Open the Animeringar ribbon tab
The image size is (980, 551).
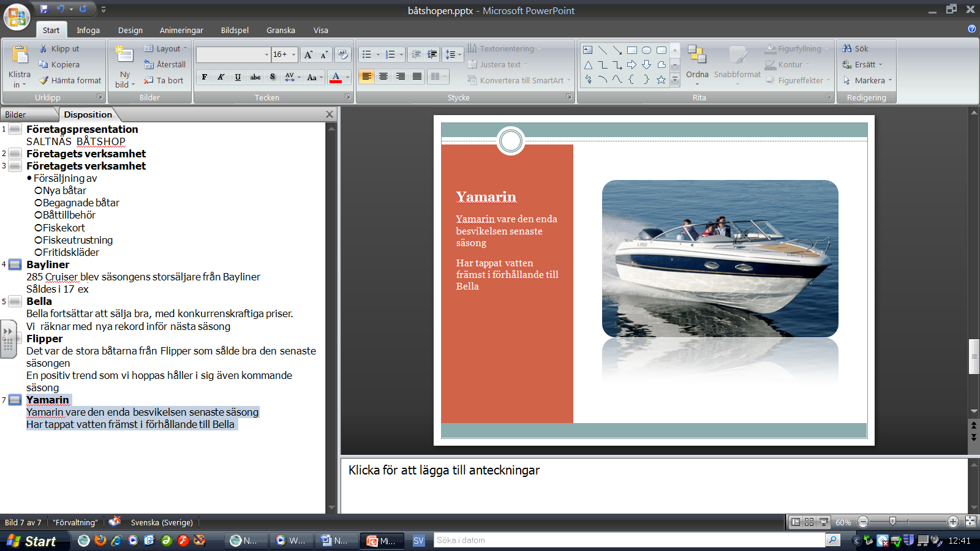(x=181, y=30)
